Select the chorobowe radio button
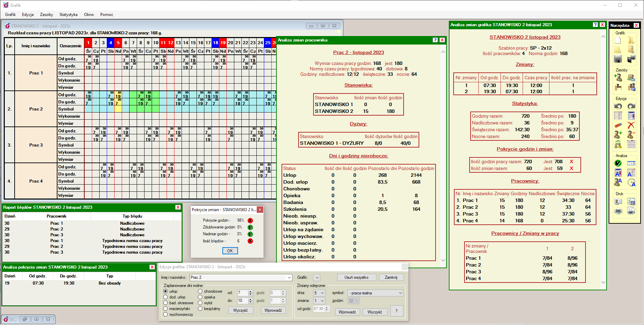Image resolution: width=644 pixels, height=325 pixels. [x=200, y=291]
